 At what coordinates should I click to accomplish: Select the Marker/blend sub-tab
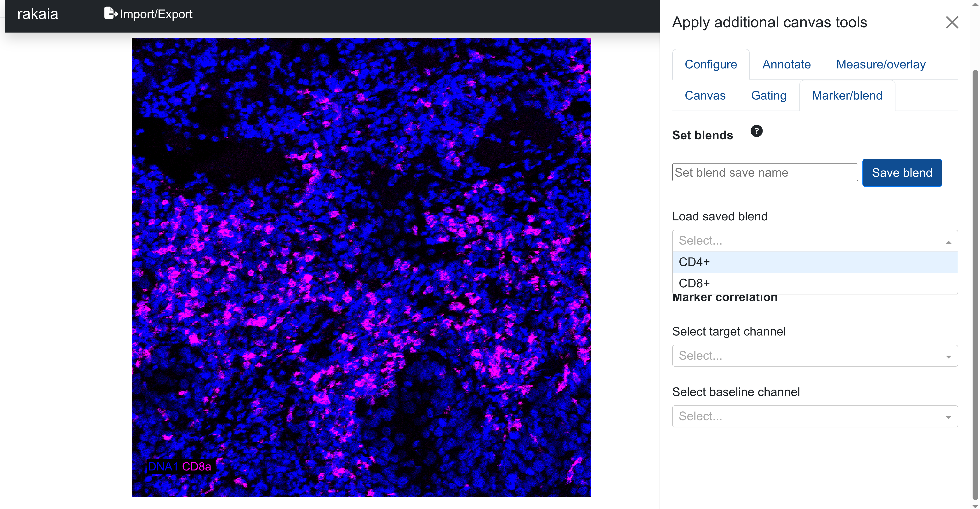pyautogui.click(x=847, y=95)
